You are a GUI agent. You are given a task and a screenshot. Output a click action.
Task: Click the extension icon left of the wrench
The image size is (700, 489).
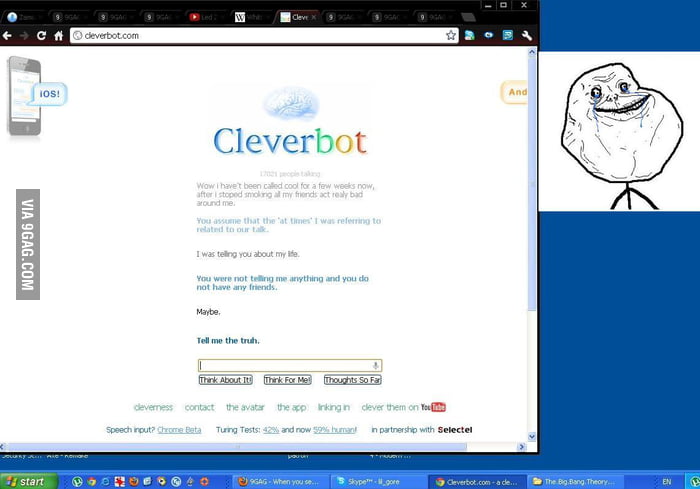coord(508,35)
